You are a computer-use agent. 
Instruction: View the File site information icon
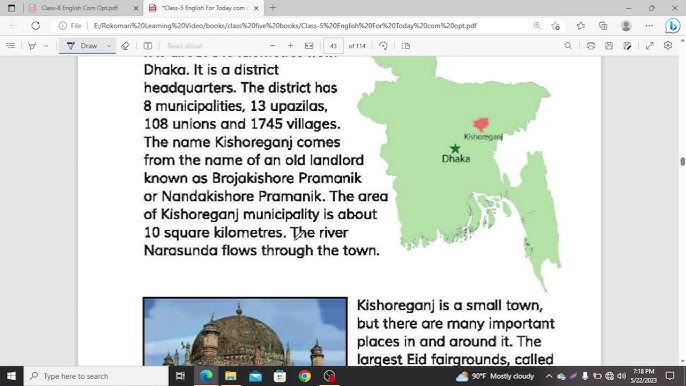coord(70,26)
